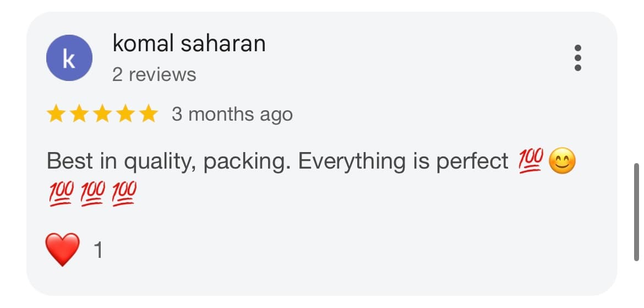Click the "Everything is perfect" sentence
The image size is (644, 308).
click(403, 161)
